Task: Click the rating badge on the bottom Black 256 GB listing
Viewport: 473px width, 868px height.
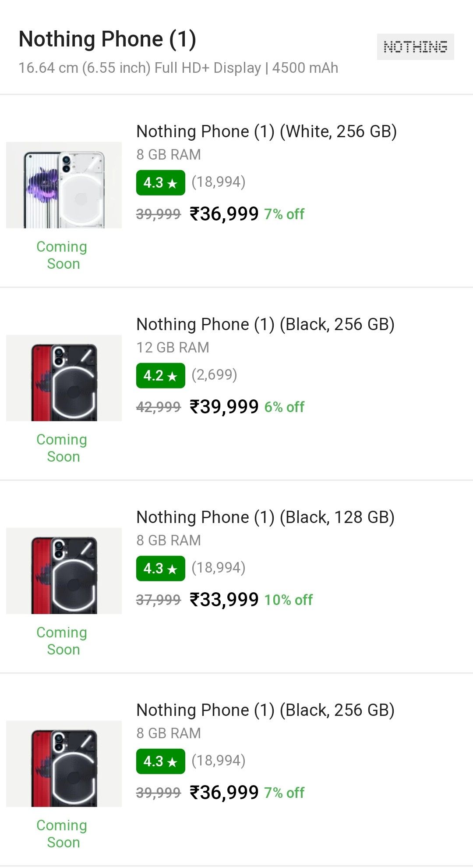Action: pos(160,761)
